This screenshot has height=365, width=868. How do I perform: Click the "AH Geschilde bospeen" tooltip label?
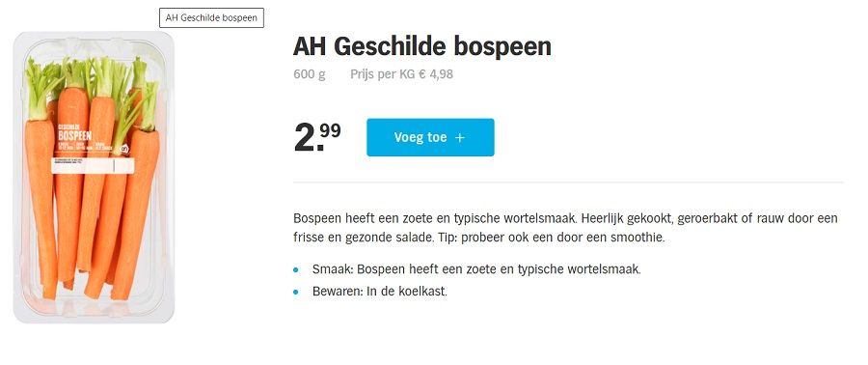tap(211, 17)
